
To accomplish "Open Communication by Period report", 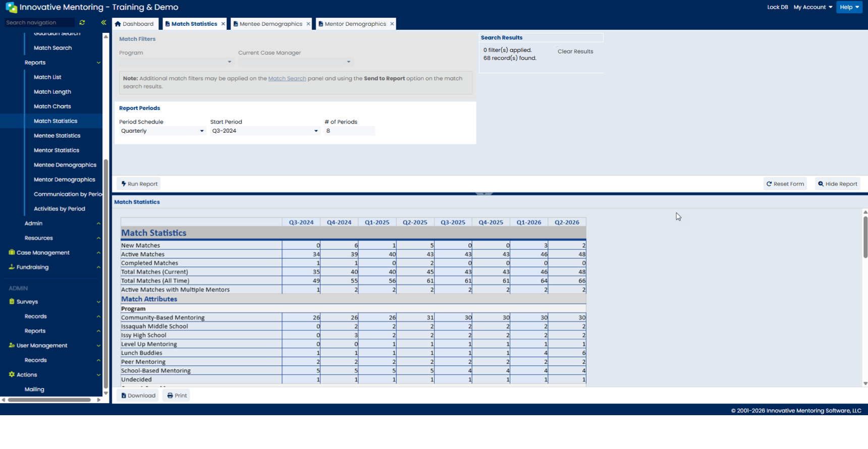I will [68, 194].
